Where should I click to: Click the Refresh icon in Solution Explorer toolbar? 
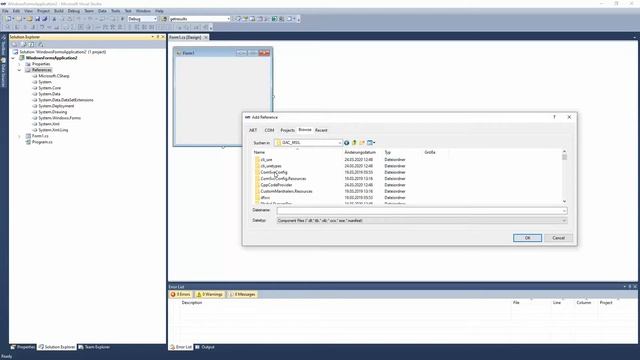[x=31, y=44]
